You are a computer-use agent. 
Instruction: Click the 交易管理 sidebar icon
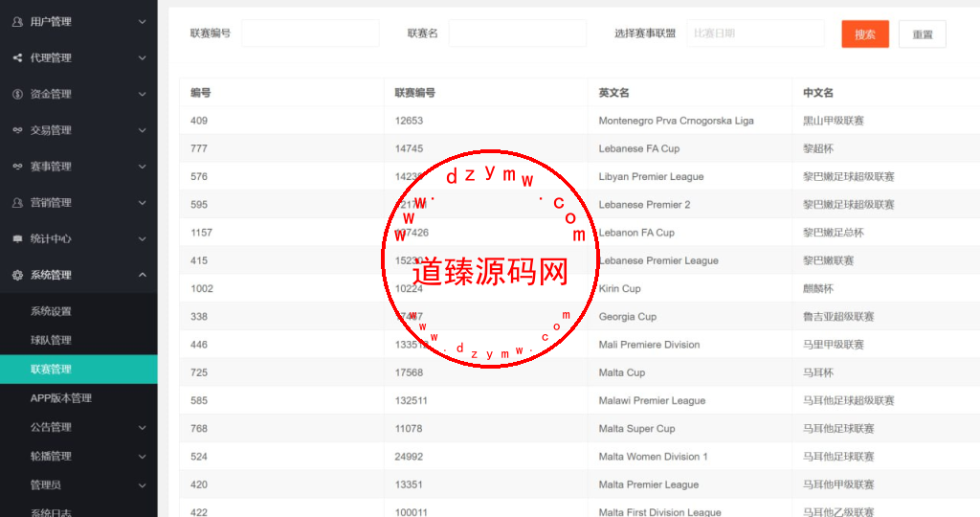tap(17, 130)
